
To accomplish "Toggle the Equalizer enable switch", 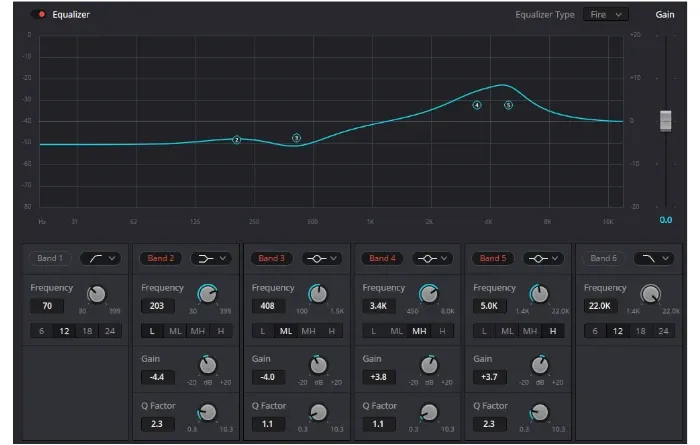I will pyautogui.click(x=38, y=15).
